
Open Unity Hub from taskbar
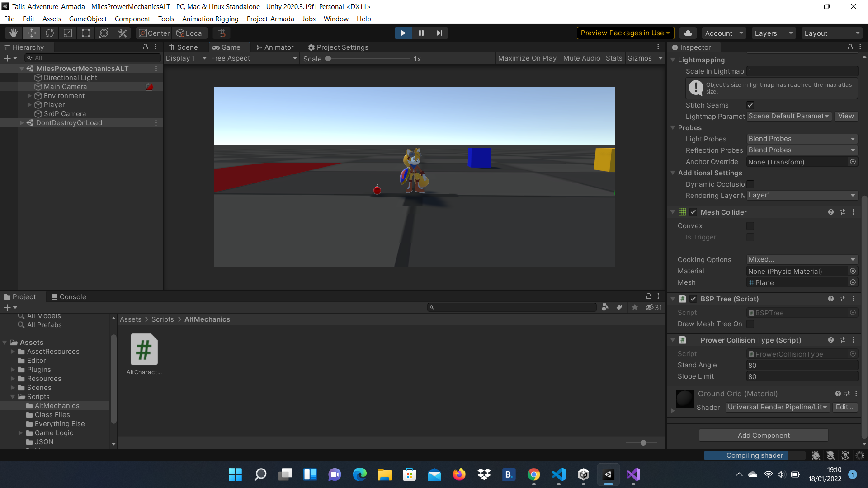(584, 474)
